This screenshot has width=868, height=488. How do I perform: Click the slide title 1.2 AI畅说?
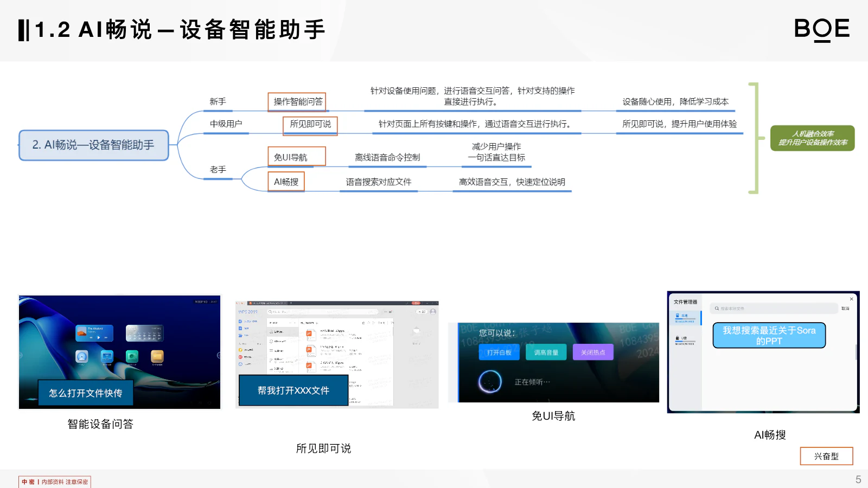click(x=180, y=30)
